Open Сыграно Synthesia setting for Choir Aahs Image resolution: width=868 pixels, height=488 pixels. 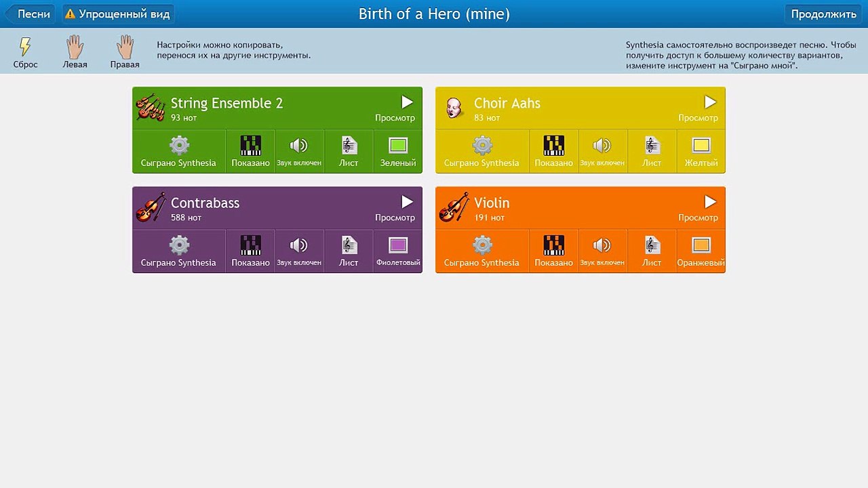[482, 151]
